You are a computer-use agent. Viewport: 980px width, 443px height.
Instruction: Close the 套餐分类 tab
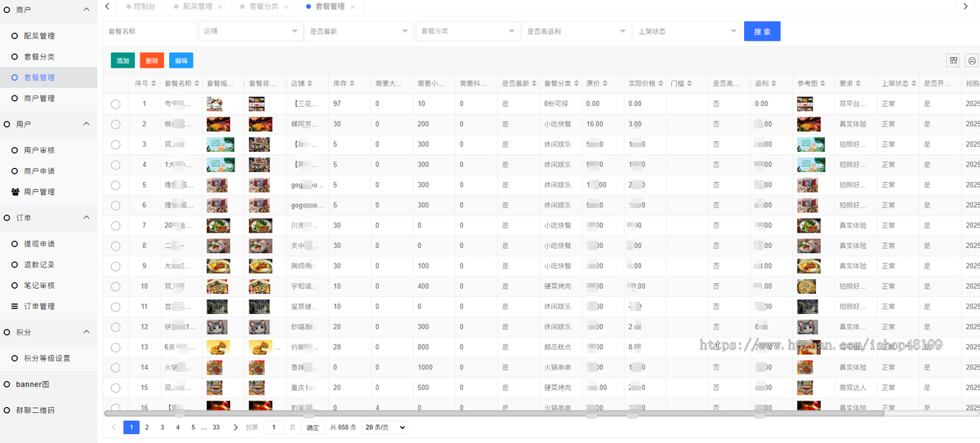(x=287, y=7)
